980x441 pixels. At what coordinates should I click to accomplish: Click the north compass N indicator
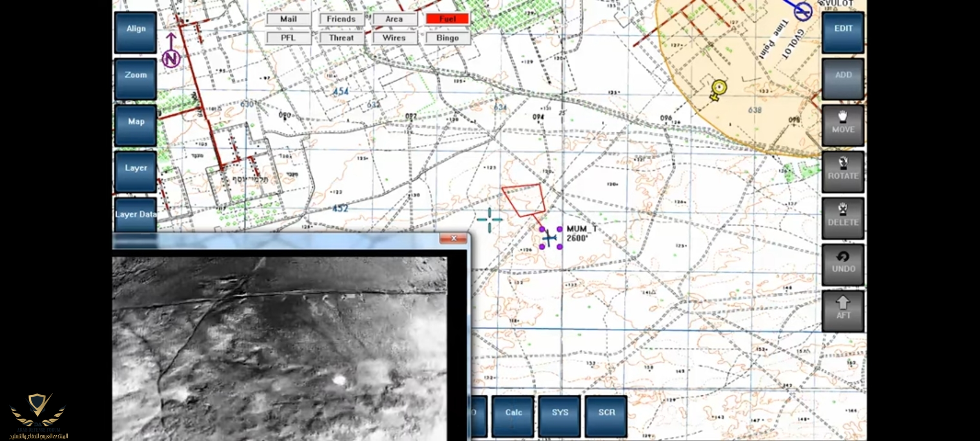tap(171, 58)
